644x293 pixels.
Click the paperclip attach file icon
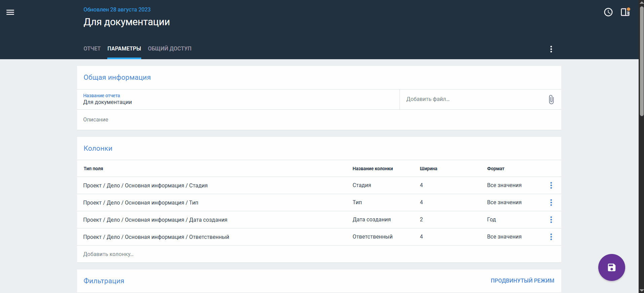coord(551,100)
